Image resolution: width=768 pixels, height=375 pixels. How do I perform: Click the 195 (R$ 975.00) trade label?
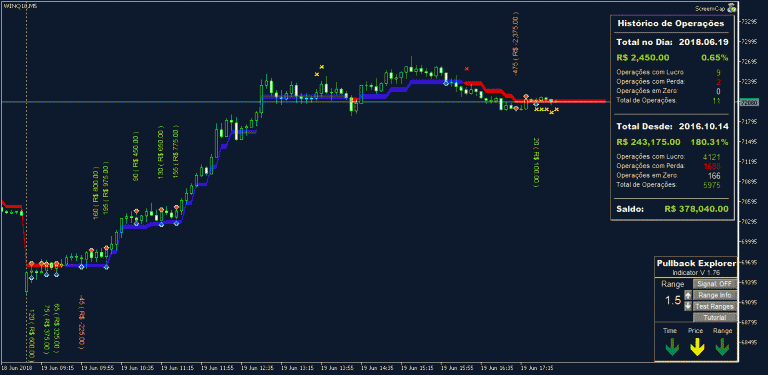click(x=106, y=188)
